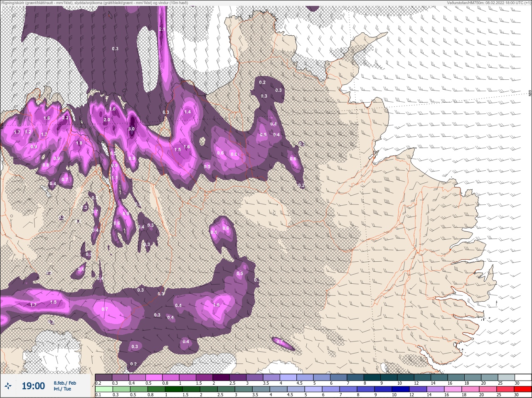Viewport: 532px width, 398px height.
Task: Click the four-point star logo icon
Action: click(8, 386)
